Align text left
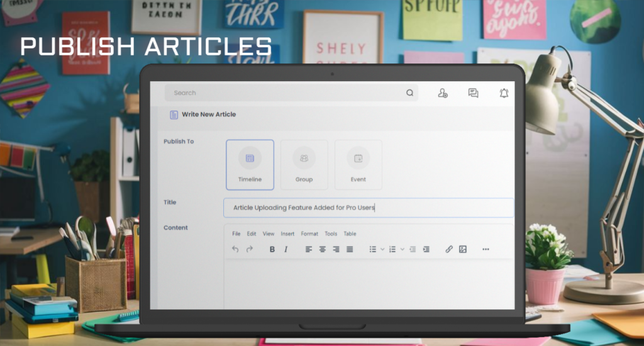 tap(308, 249)
